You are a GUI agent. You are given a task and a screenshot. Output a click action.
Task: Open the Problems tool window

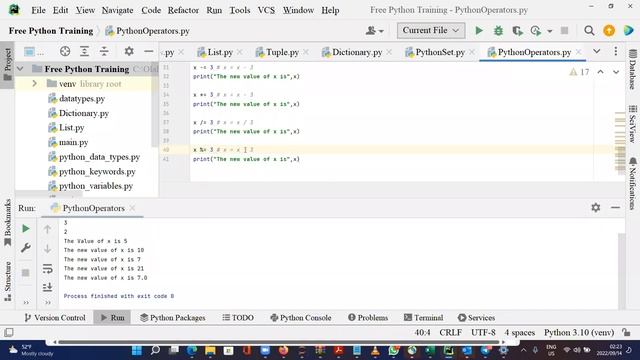tap(368, 318)
